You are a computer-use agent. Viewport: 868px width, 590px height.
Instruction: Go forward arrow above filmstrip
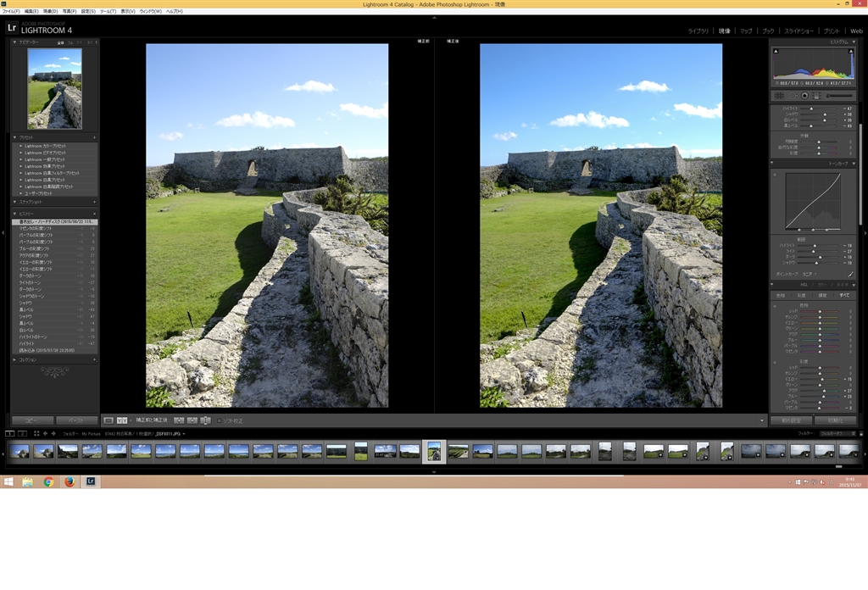[53, 433]
